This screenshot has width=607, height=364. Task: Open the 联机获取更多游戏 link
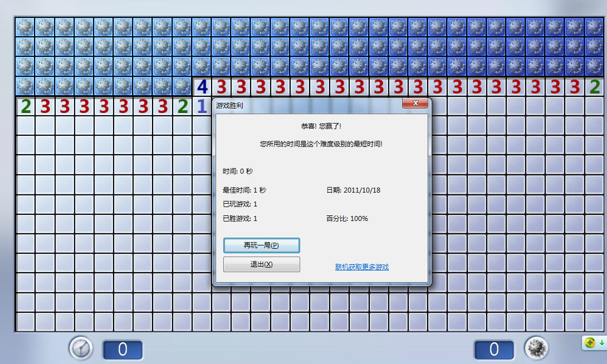[361, 267]
